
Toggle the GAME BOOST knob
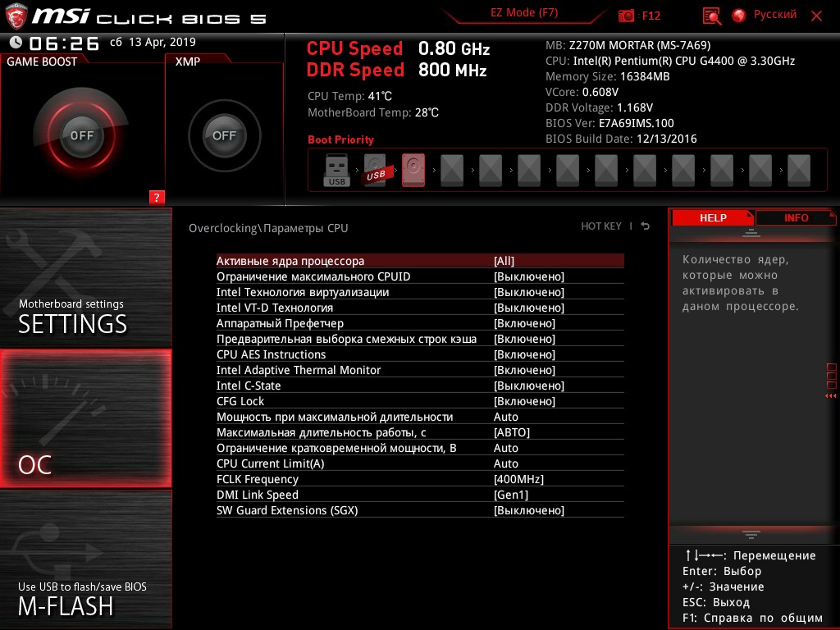click(x=81, y=135)
